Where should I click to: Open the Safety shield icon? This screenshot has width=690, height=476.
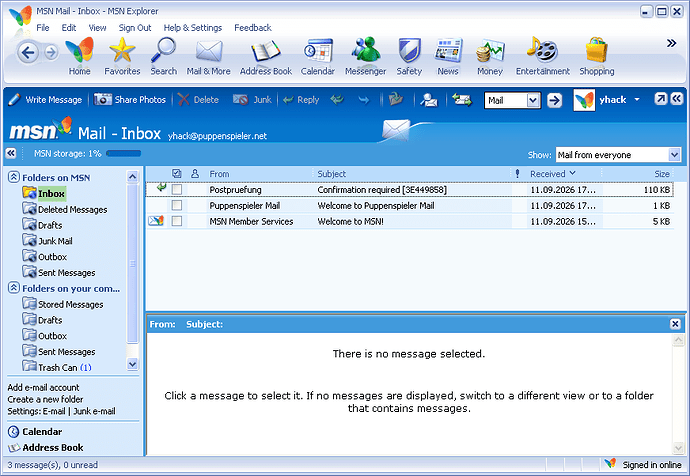409,50
